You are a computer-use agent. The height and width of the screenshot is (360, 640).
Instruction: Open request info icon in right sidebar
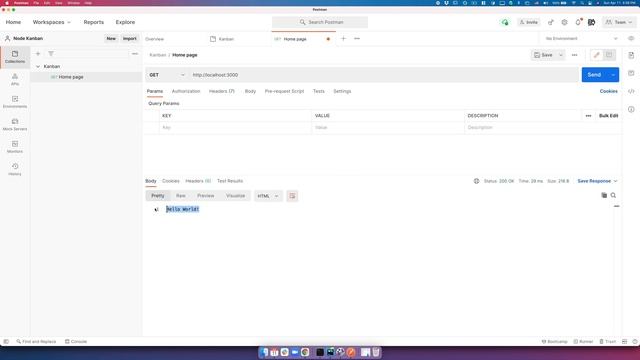(x=631, y=109)
